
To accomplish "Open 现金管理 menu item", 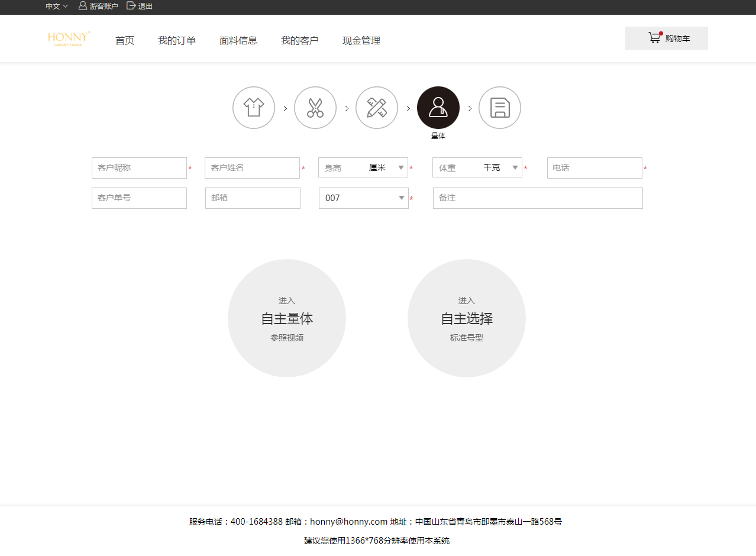I will 361,40.
